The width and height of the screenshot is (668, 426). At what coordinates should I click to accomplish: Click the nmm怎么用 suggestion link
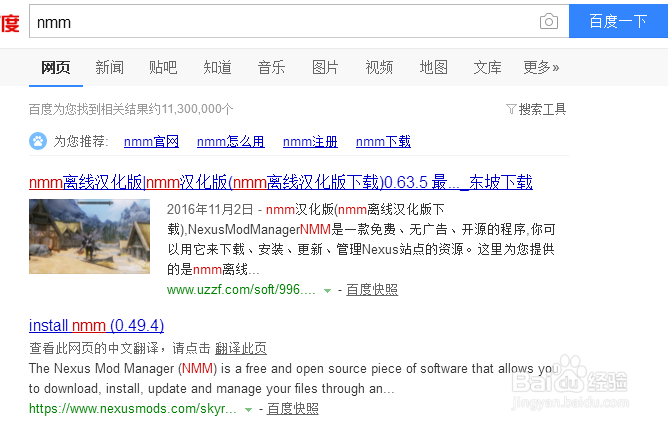[x=230, y=141]
